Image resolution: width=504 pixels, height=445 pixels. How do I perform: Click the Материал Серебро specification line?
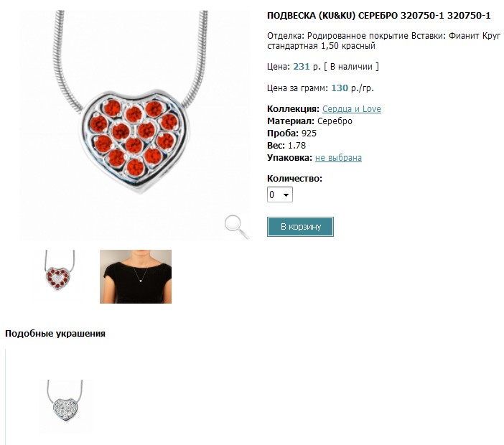click(309, 121)
